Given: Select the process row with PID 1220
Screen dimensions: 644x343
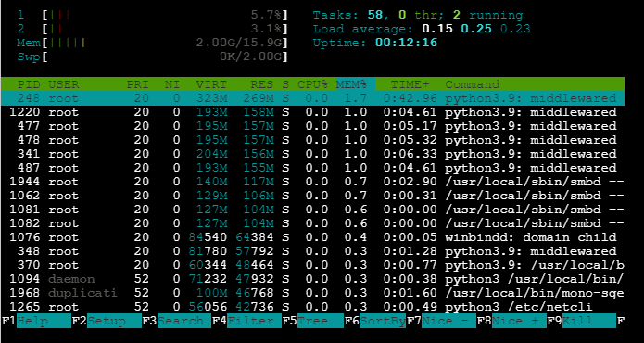Looking at the screenshot, I should coord(312,112).
